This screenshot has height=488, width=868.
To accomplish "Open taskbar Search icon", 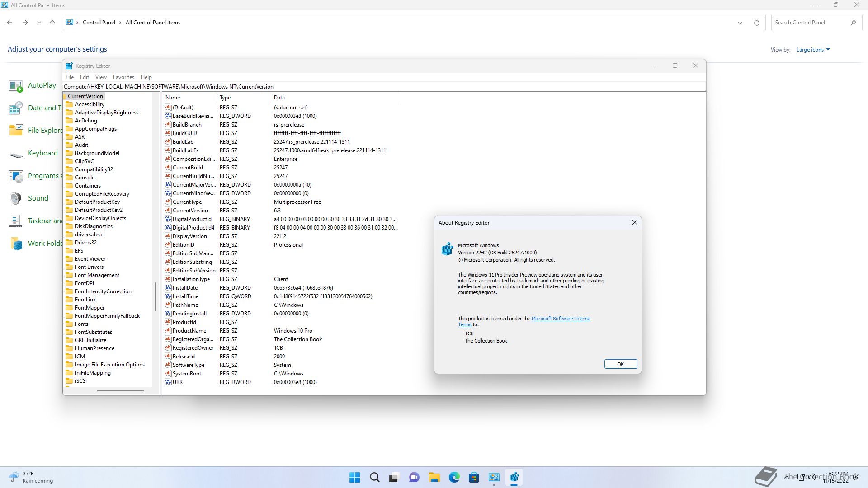I will (x=375, y=477).
